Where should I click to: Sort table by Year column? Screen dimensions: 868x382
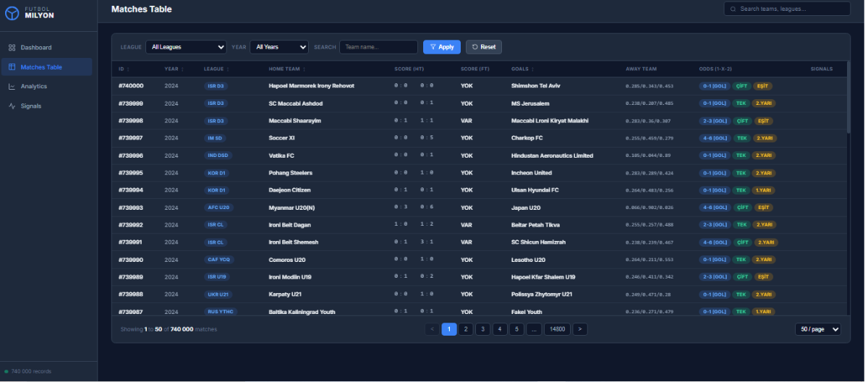[173, 69]
